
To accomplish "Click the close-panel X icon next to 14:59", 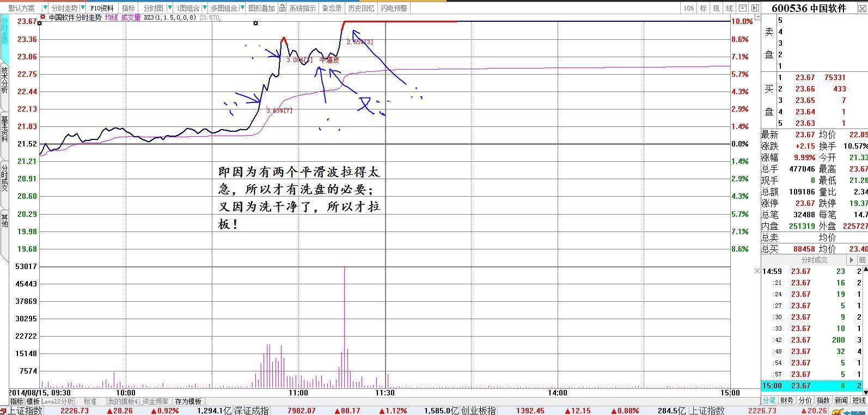I will pyautogui.click(x=757, y=271).
